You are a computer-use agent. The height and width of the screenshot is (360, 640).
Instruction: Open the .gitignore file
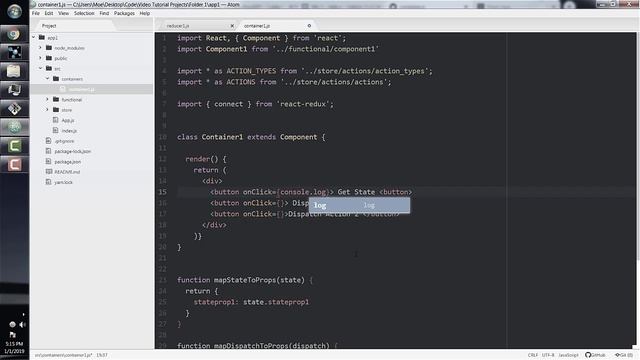point(64,141)
